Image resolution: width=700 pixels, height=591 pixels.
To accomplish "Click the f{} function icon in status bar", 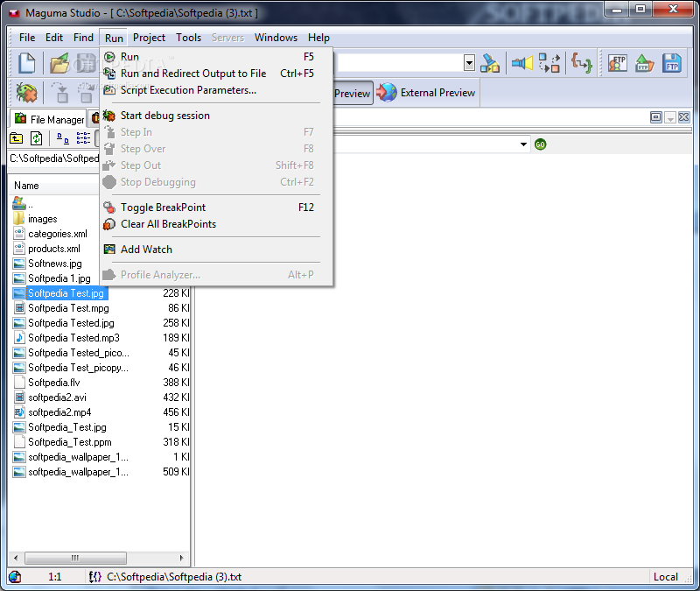I will (95, 577).
